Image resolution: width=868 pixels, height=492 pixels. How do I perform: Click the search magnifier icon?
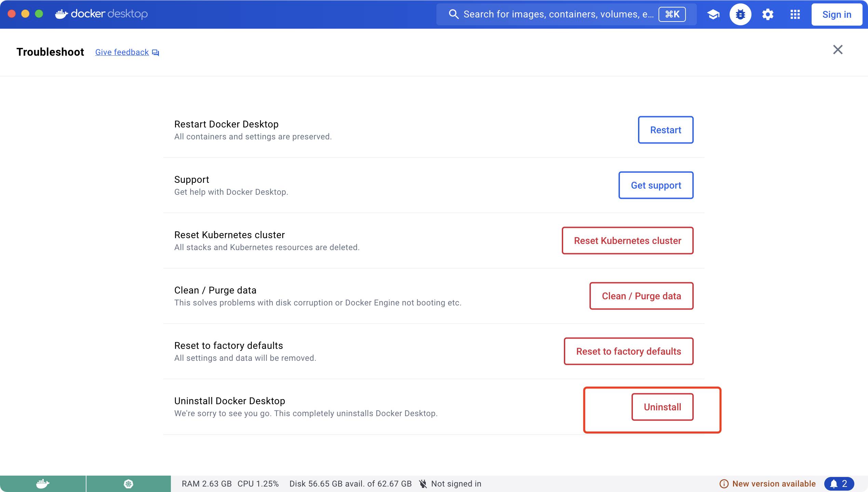click(453, 14)
